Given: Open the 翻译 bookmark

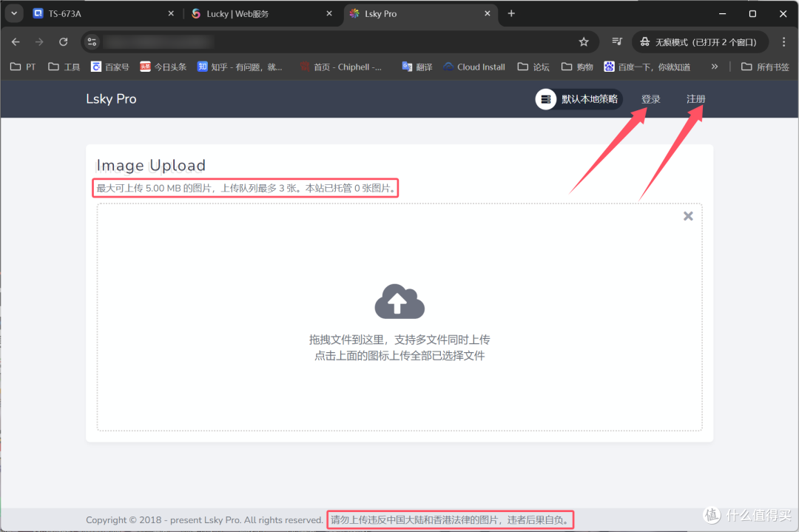Looking at the screenshot, I should [x=417, y=67].
